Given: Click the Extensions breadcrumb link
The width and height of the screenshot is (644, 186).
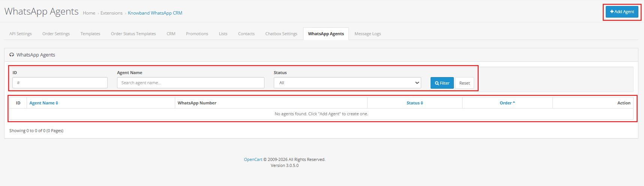Looking at the screenshot, I should click(111, 13).
